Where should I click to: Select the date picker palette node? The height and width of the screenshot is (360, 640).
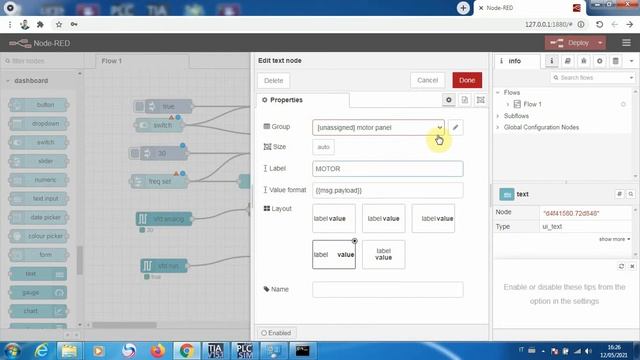(38, 218)
